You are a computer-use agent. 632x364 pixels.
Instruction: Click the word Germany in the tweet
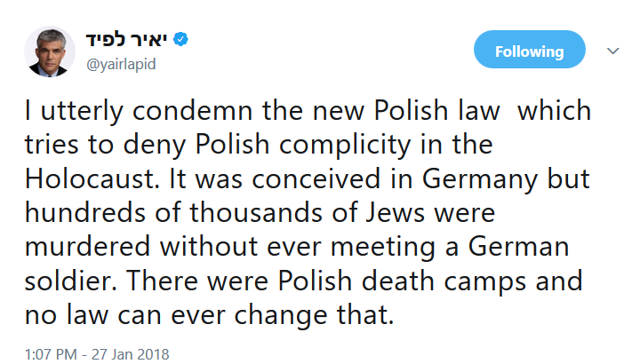click(480, 179)
